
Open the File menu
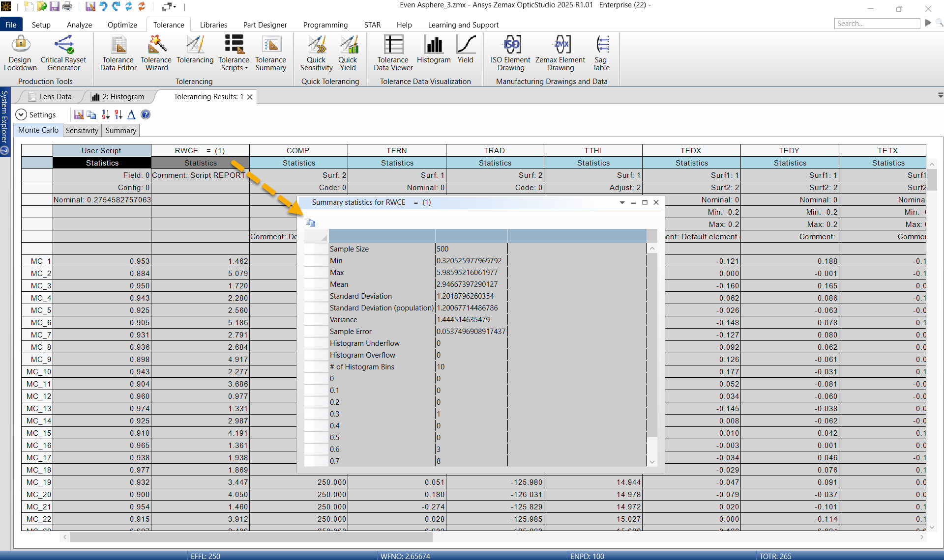pyautogui.click(x=11, y=25)
